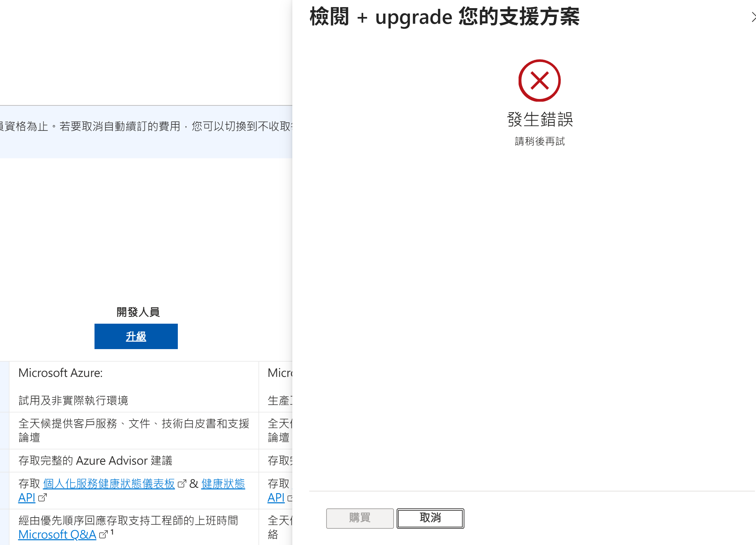Open the 健康狀態 API link
Image resolution: width=756 pixels, height=545 pixels.
click(223, 484)
